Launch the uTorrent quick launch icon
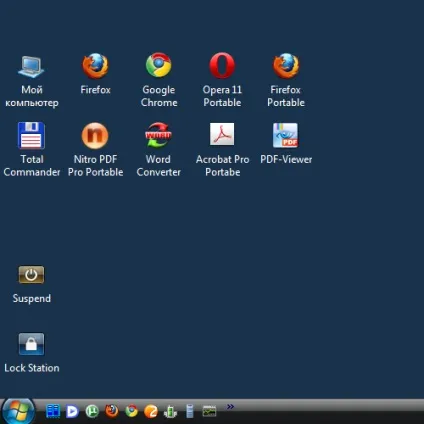424x424 pixels. tap(92, 411)
